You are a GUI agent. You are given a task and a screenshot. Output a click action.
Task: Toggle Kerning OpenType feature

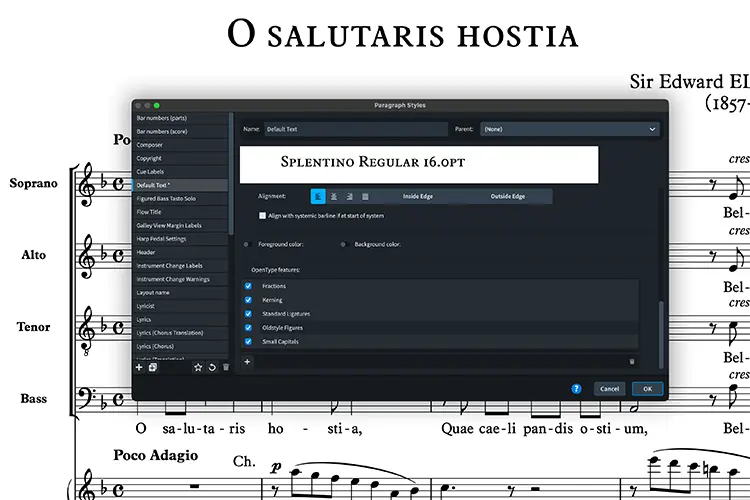[248, 300]
